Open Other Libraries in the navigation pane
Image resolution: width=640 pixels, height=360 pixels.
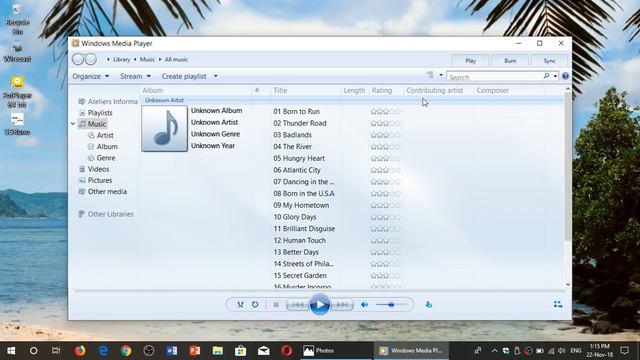[110, 214]
